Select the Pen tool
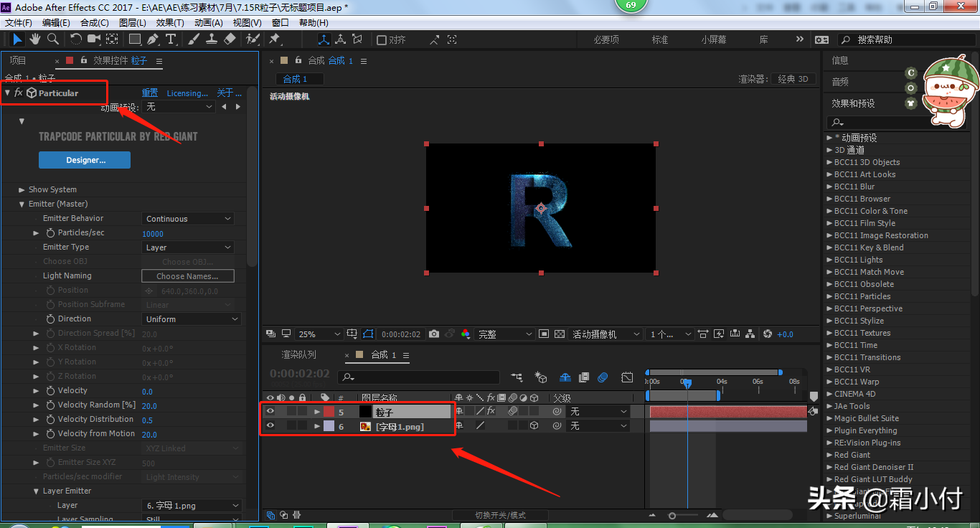The width and height of the screenshot is (980, 528). click(x=153, y=39)
